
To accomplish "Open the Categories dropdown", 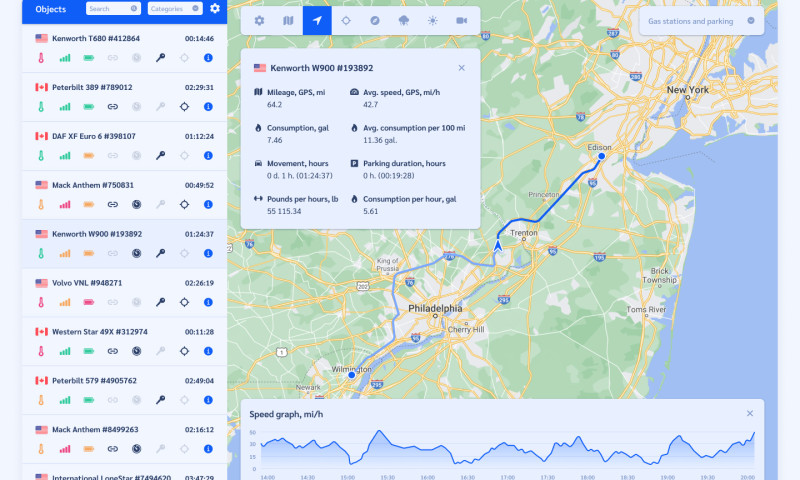I will (x=175, y=9).
